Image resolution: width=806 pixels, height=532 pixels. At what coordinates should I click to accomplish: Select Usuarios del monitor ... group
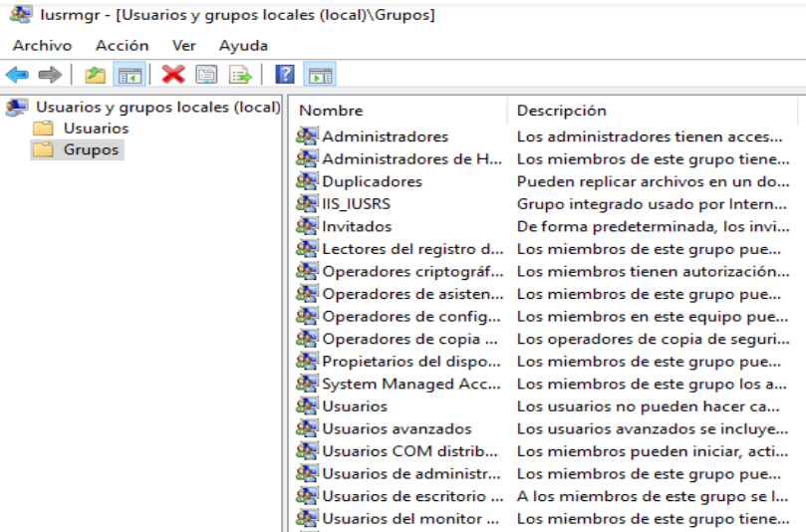410,519
